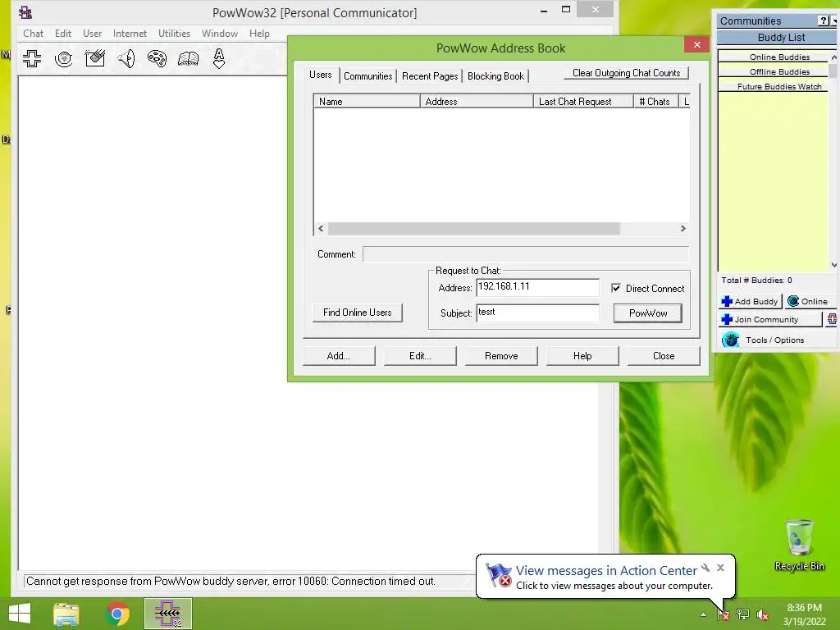The image size is (840, 630).
Task: Click the Help button in Address Book
Action: (582, 356)
